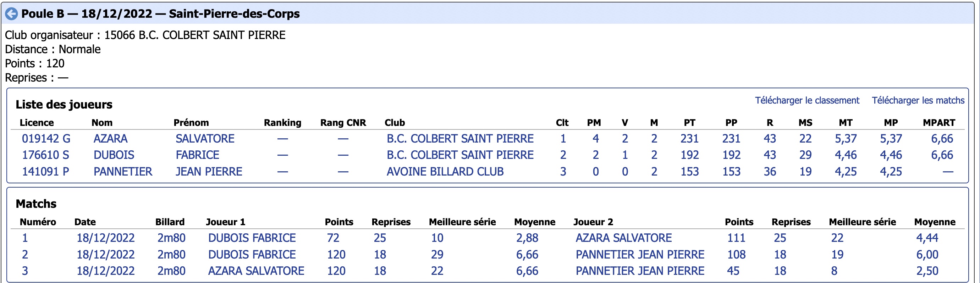The width and height of the screenshot is (980, 283).
Task: Click AVOINE BILLARD CLUB club name
Action: tap(445, 172)
